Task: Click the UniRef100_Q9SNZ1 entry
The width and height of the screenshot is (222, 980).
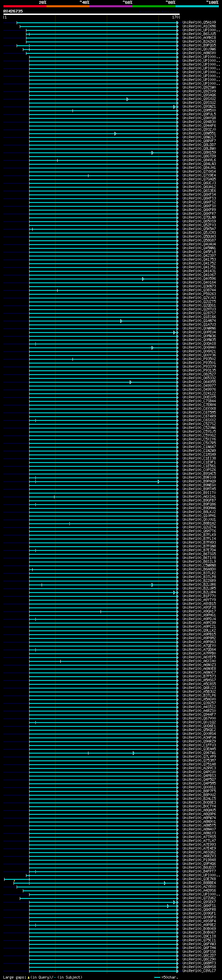Action: point(199,106)
